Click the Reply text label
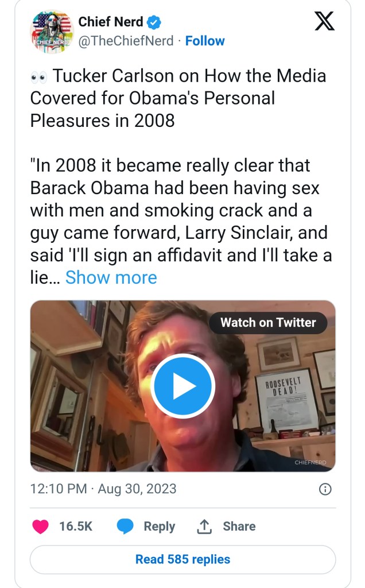 coord(159,526)
